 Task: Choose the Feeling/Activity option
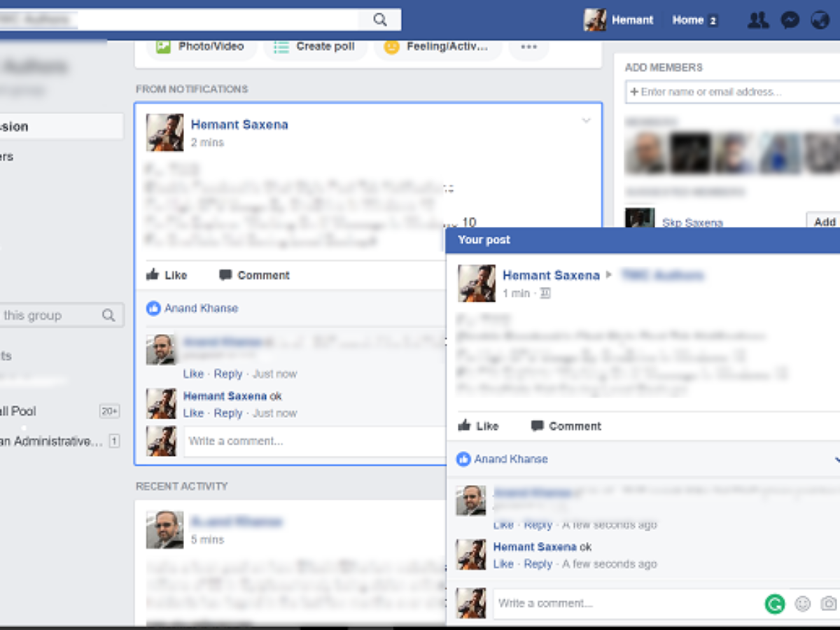click(x=437, y=47)
